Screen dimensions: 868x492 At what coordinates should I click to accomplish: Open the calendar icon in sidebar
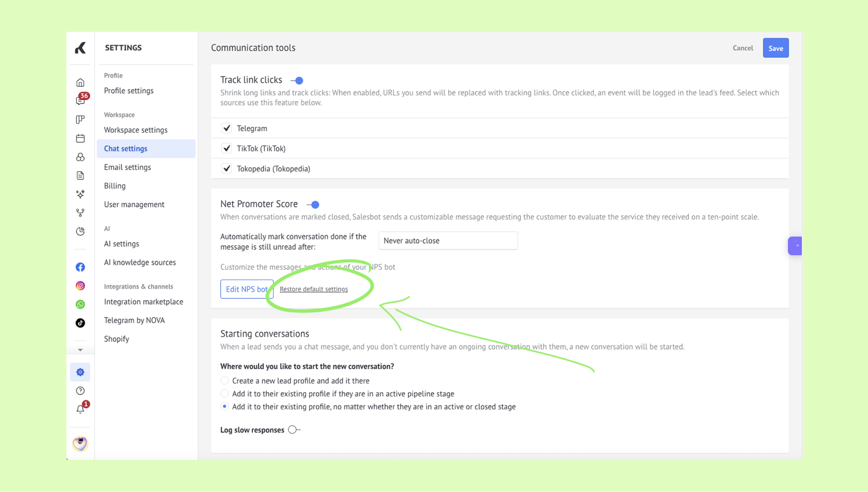pos(80,138)
